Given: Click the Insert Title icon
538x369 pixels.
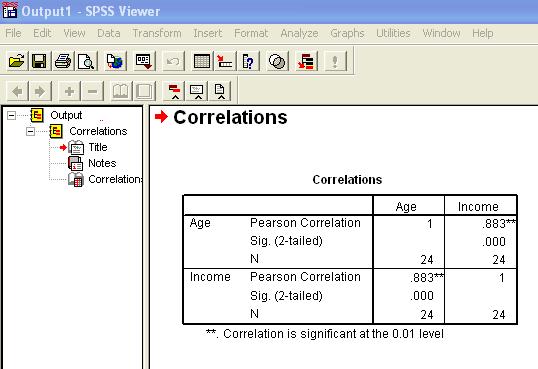Looking at the screenshot, I should click(x=198, y=91).
